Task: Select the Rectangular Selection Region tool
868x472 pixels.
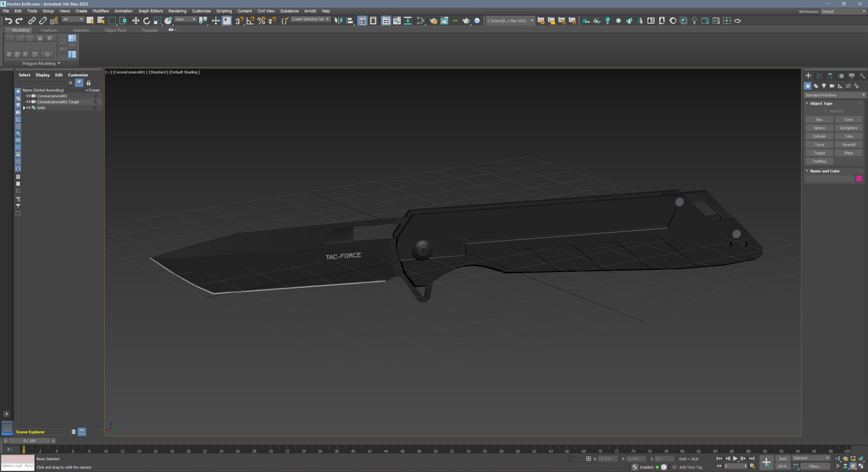Action: (x=112, y=21)
